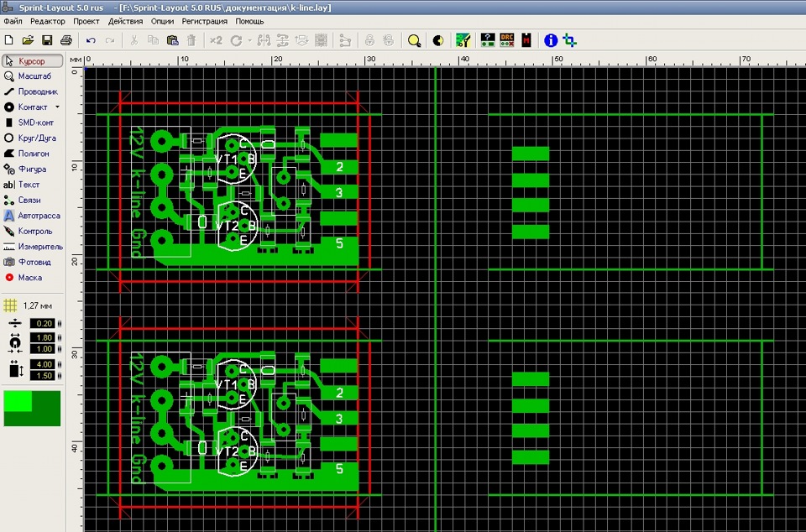This screenshot has height=532, width=806.
Task: Open the Файл menu
Action: pos(13,22)
